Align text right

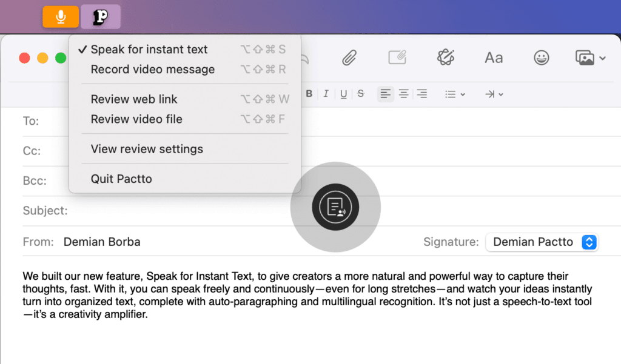(x=422, y=94)
